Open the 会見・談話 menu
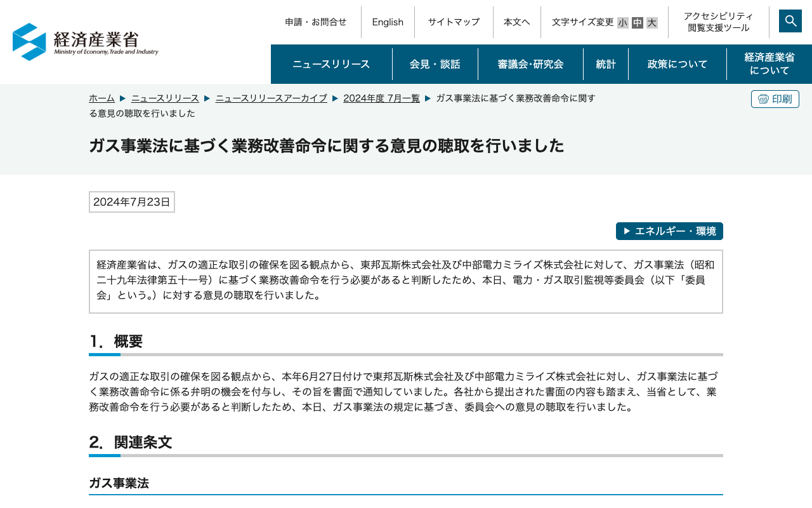The image size is (812, 508). 435,64
